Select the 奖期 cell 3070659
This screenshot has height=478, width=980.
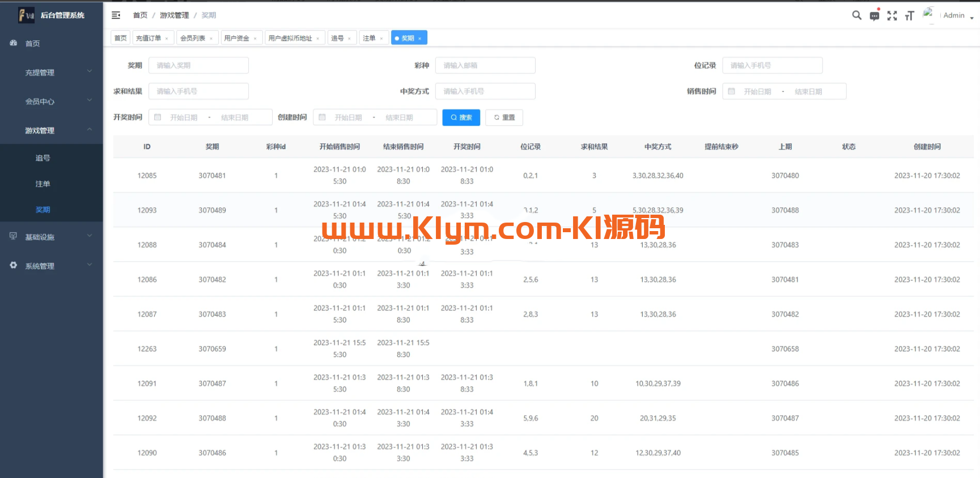tap(212, 349)
